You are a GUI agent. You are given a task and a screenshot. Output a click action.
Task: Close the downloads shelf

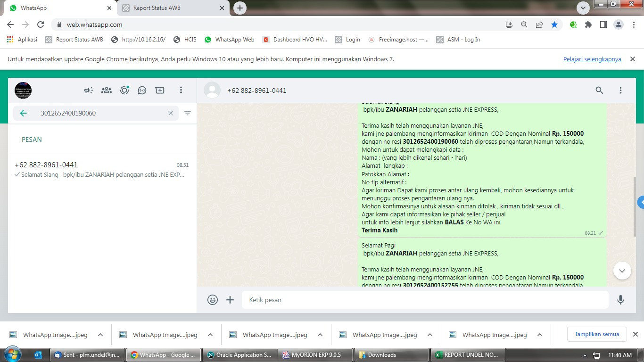point(635,334)
